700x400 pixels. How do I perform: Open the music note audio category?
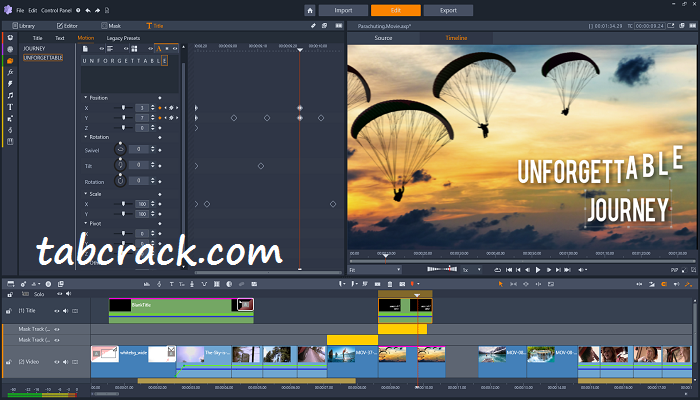pos(10,95)
